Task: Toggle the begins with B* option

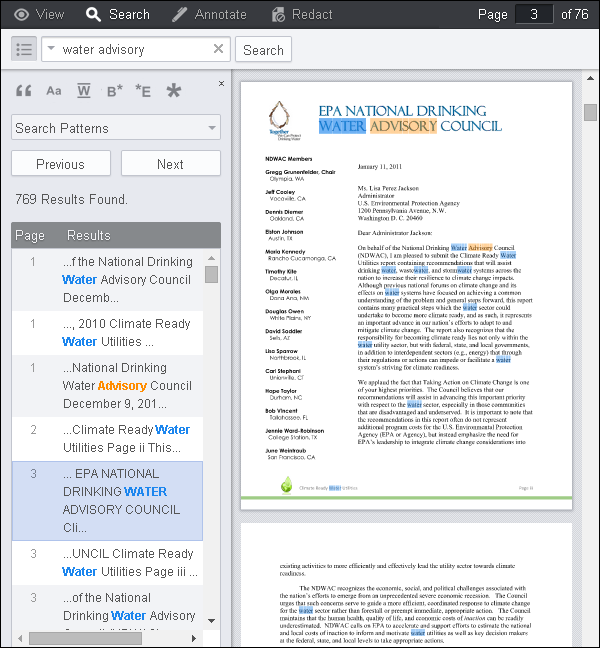Action: tap(114, 91)
